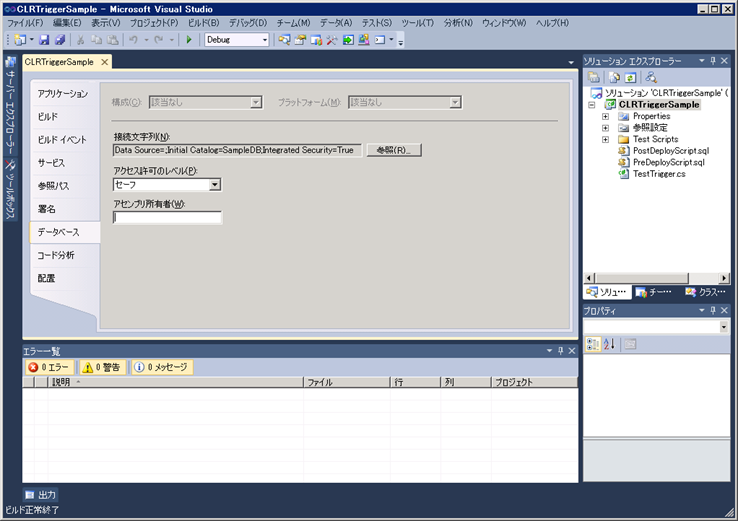The height and width of the screenshot is (521, 738).
Task: Click the Paste toolbar icon
Action: [112, 40]
